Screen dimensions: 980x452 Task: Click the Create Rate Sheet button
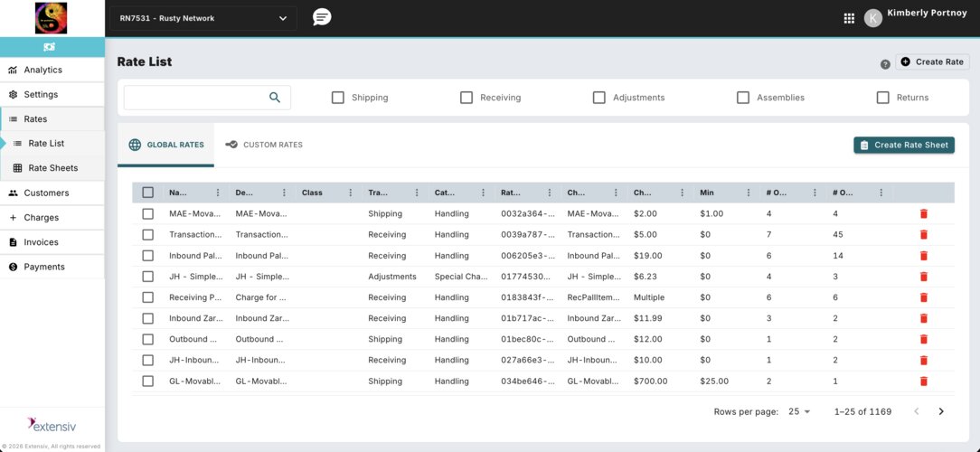tap(903, 145)
